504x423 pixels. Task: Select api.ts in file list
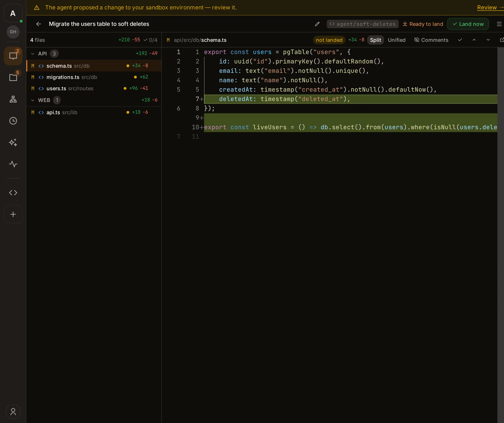(x=94, y=112)
